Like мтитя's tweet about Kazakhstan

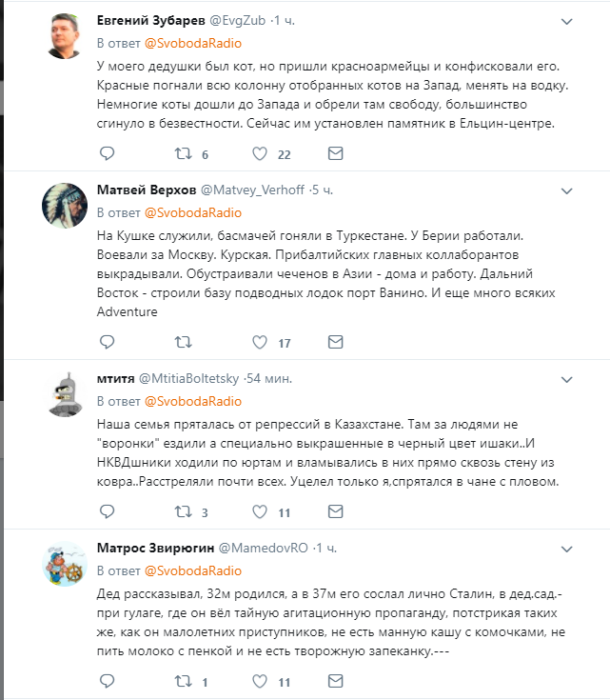(x=260, y=511)
